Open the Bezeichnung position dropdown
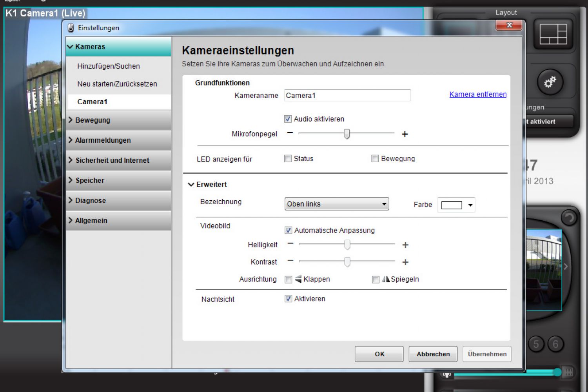Screen dimensions: 588x392 coord(336,204)
